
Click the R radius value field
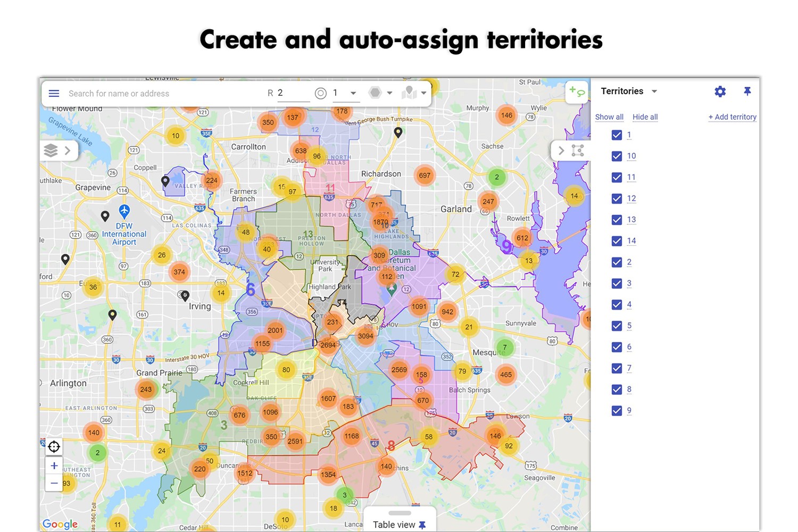click(x=293, y=93)
